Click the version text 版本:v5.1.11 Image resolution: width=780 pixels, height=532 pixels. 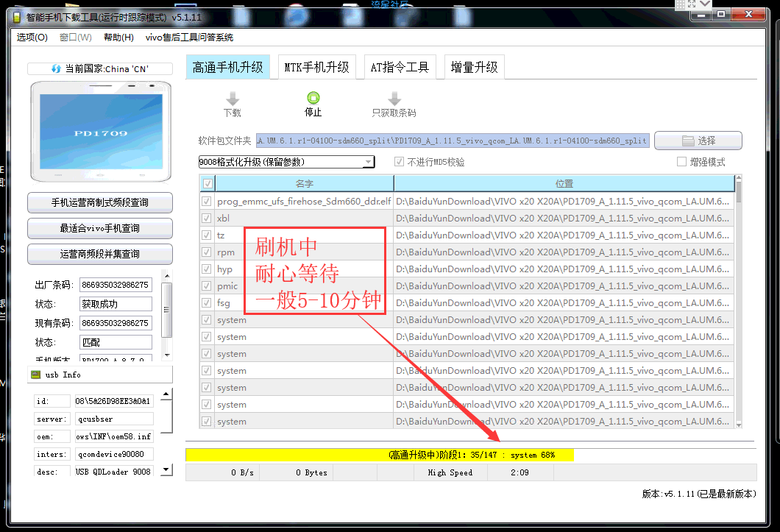click(x=699, y=494)
